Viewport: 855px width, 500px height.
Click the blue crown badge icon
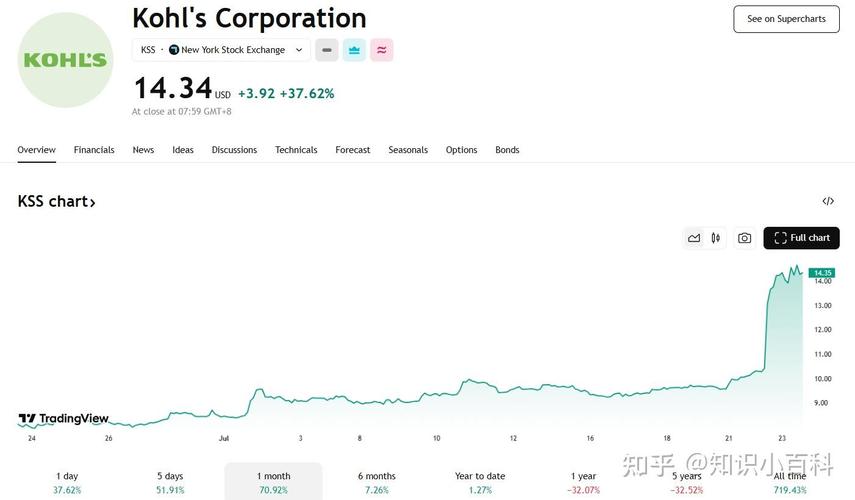(354, 50)
